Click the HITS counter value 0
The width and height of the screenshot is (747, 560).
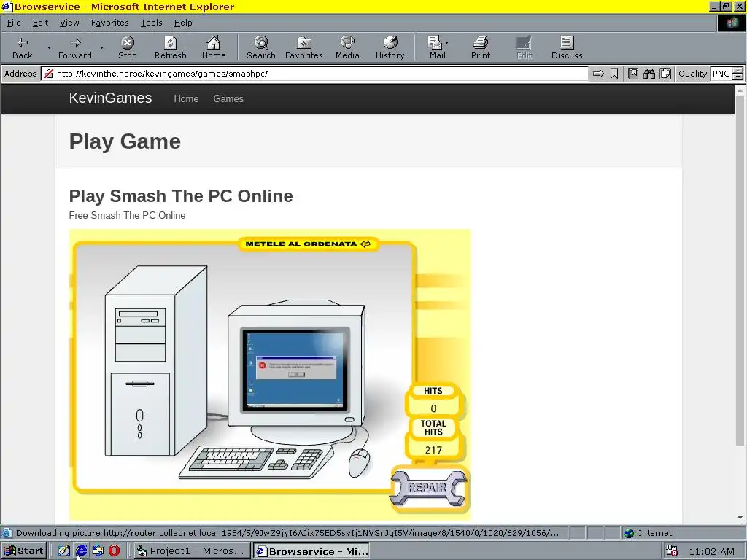(433, 408)
